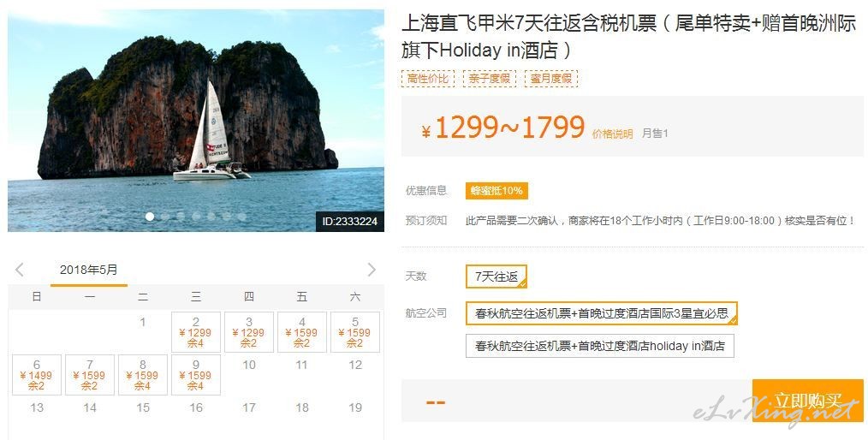Image resolution: width=868 pixels, height=440 pixels.
Task: Go to previous month in calendar
Action: click(x=20, y=270)
